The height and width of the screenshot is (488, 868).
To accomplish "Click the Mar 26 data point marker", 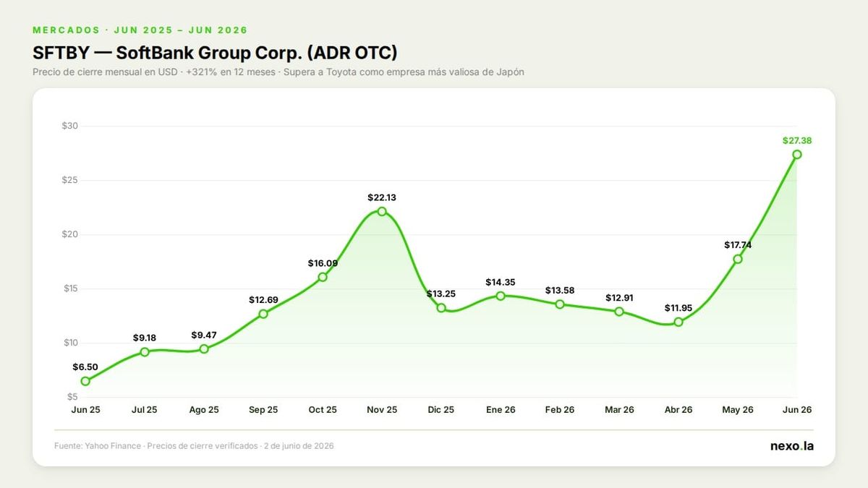I will click(x=619, y=312).
